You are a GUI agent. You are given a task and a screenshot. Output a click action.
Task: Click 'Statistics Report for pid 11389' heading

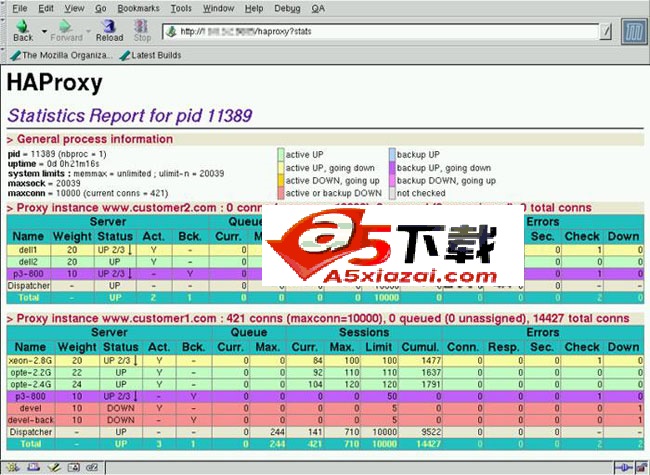point(130,116)
